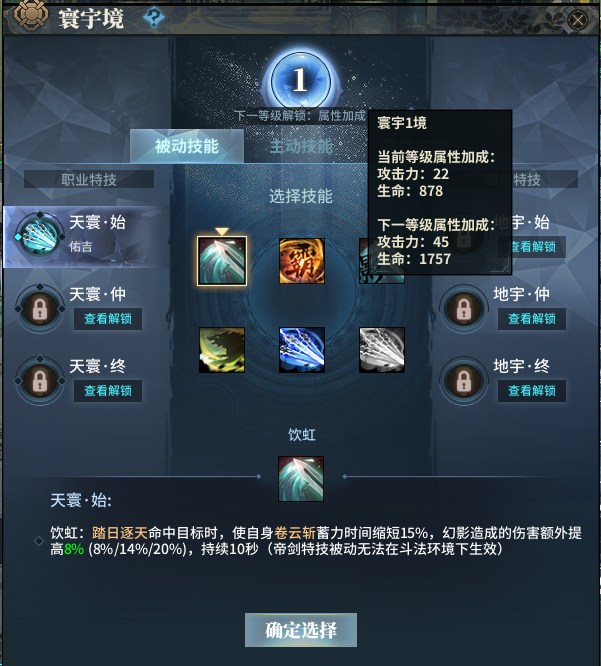Click the level 1 crystal orb

coord(301,80)
